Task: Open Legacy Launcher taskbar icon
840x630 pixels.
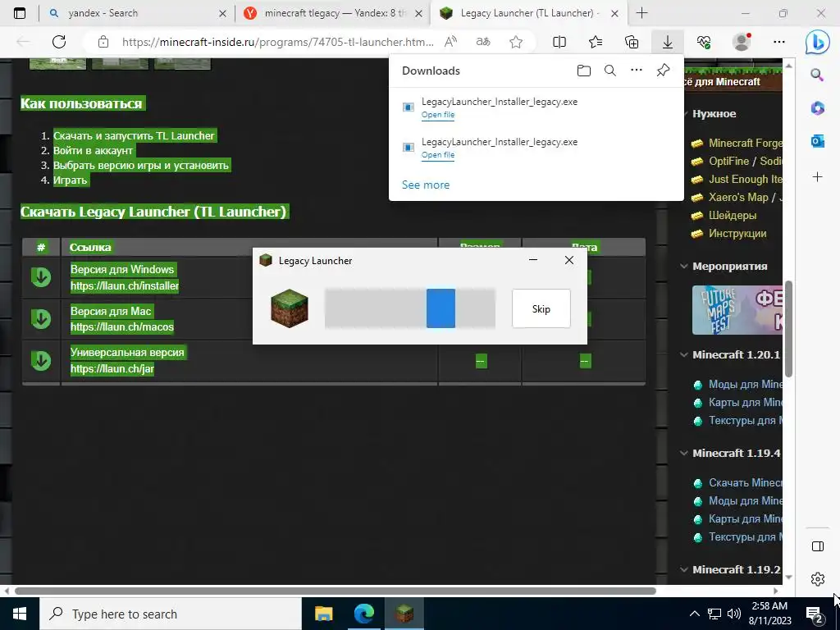Action: [404, 614]
